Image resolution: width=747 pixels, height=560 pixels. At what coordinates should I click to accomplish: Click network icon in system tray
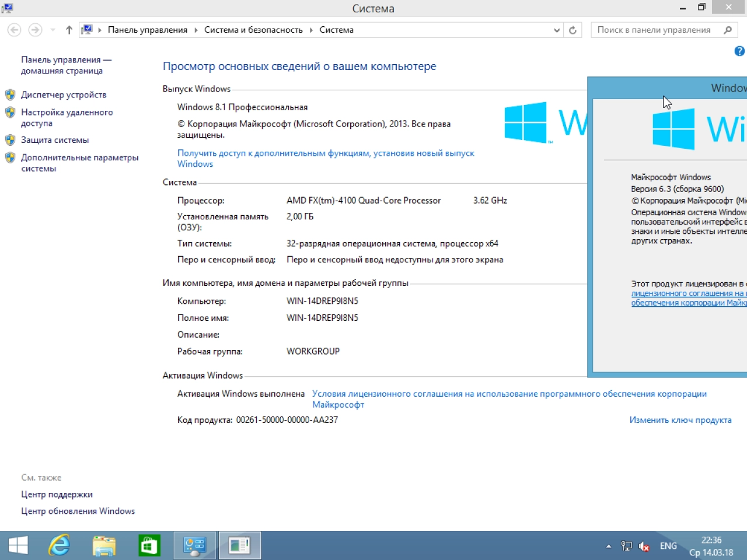(626, 546)
